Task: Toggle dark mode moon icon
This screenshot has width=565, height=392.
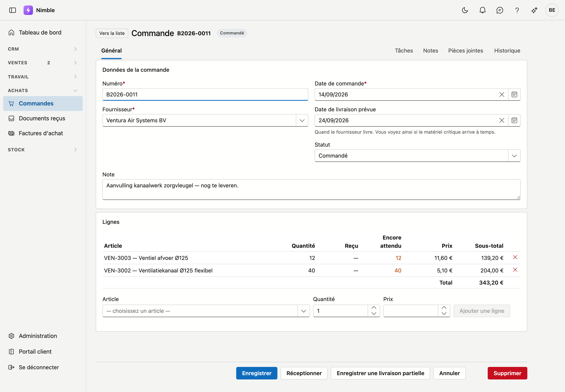Action: [465, 10]
